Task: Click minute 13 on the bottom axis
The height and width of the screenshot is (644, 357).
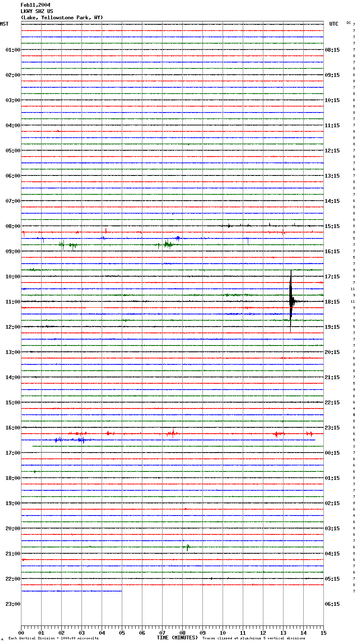Action: (283, 633)
